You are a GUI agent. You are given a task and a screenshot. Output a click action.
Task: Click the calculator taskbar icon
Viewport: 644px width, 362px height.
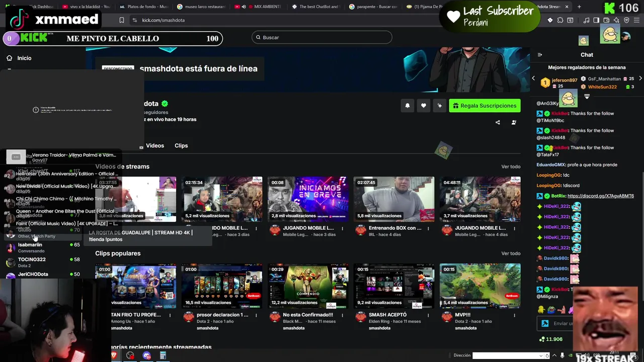(163, 355)
